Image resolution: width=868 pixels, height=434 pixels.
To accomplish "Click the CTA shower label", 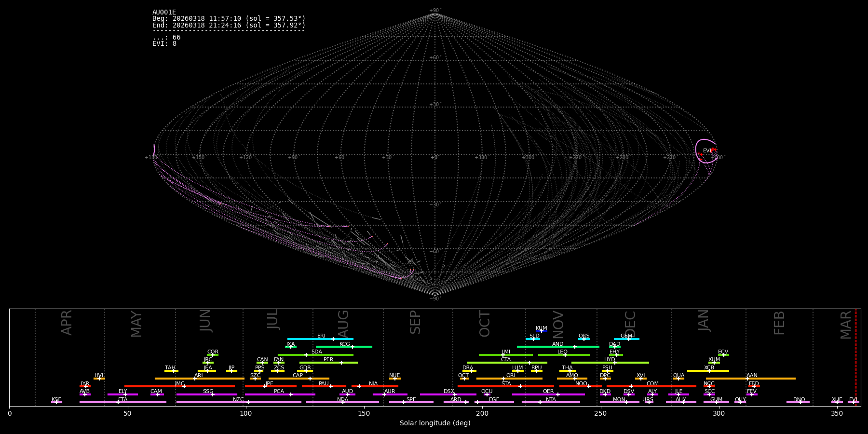I will pos(506,360).
